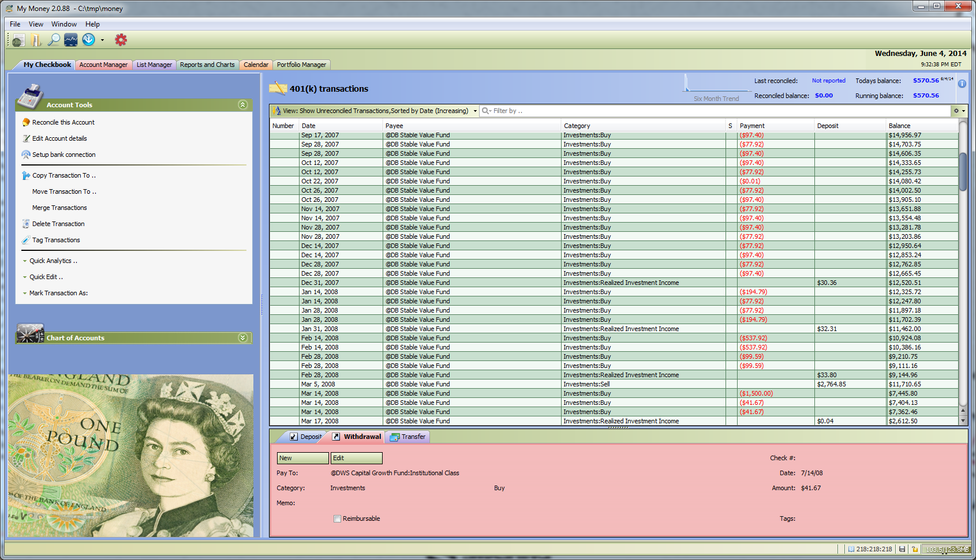Open the Help menu

(x=92, y=24)
